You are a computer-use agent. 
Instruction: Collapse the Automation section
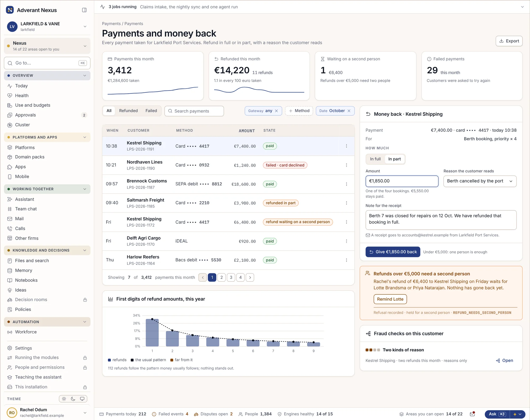(x=47, y=322)
